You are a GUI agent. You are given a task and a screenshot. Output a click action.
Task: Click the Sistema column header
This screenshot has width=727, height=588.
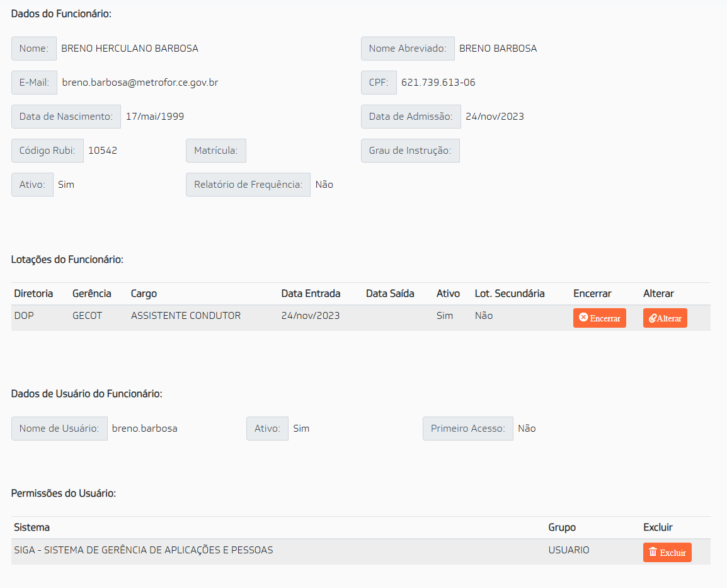coord(31,527)
